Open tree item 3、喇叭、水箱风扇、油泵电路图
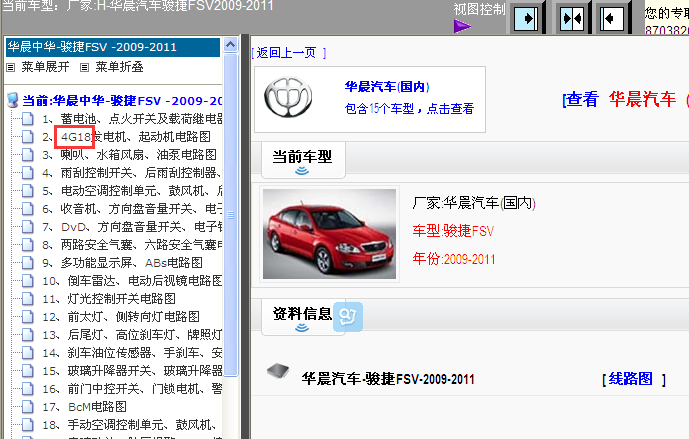689x439 pixels. coord(130,155)
